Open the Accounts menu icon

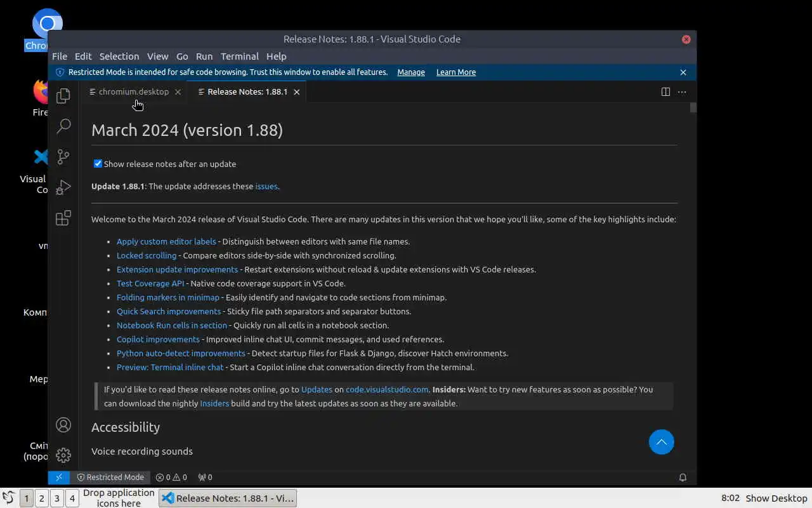pyautogui.click(x=63, y=425)
